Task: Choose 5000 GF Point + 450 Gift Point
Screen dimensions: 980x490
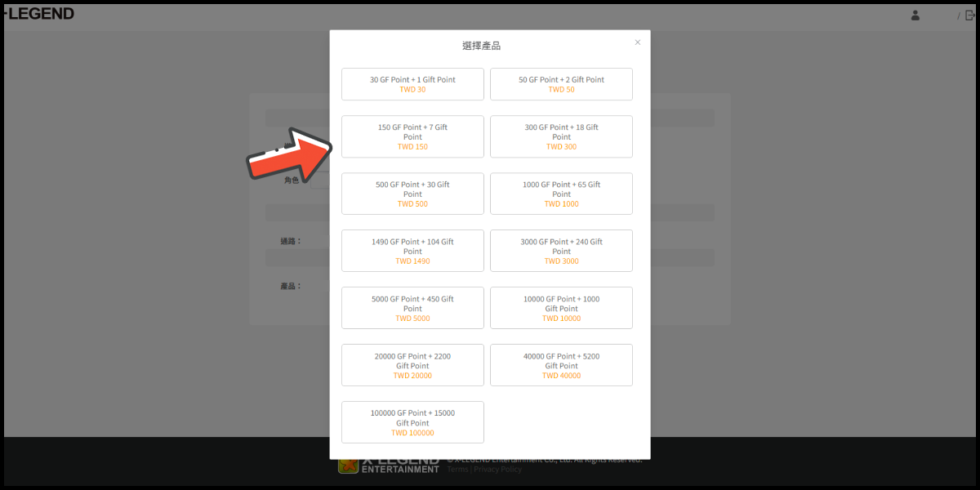Action: point(412,308)
